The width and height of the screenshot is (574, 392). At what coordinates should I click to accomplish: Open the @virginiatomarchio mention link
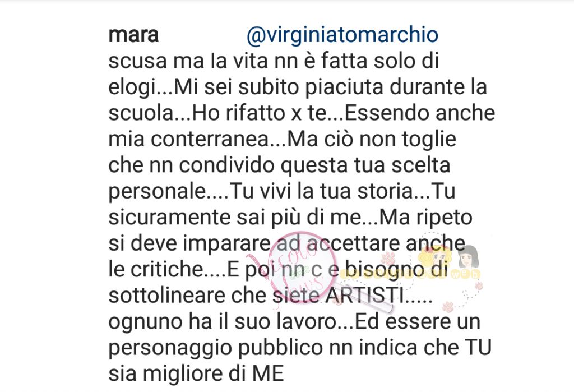pyautogui.click(x=342, y=35)
